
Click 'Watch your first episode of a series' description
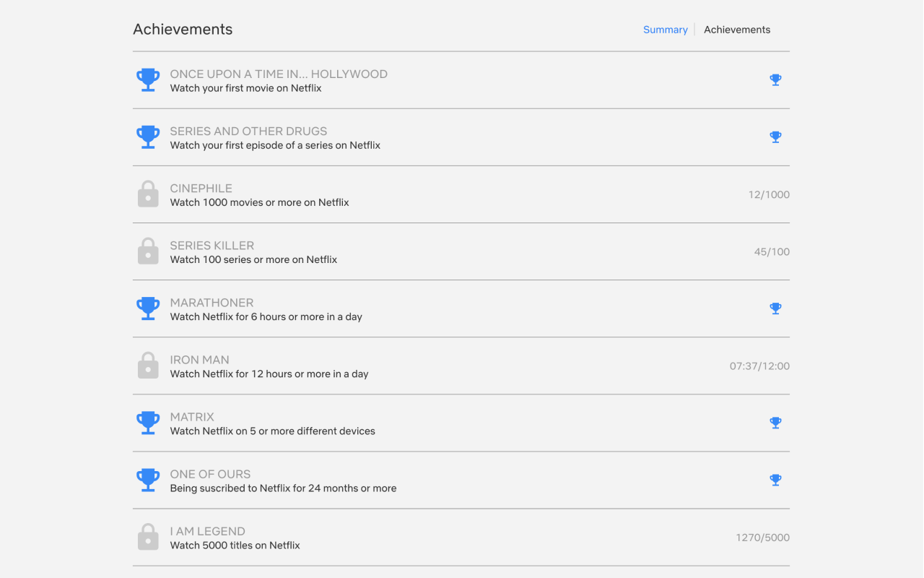click(275, 145)
